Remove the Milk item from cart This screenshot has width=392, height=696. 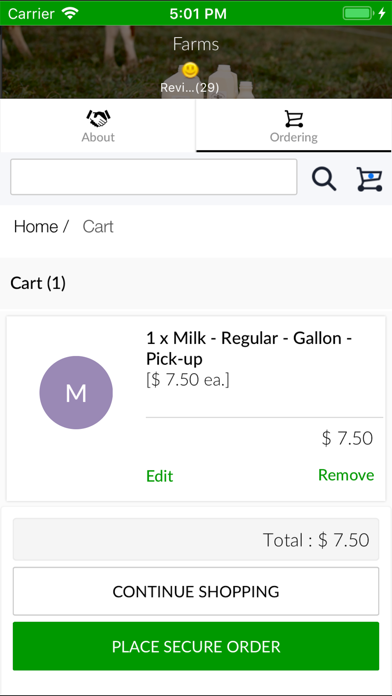pyautogui.click(x=346, y=475)
